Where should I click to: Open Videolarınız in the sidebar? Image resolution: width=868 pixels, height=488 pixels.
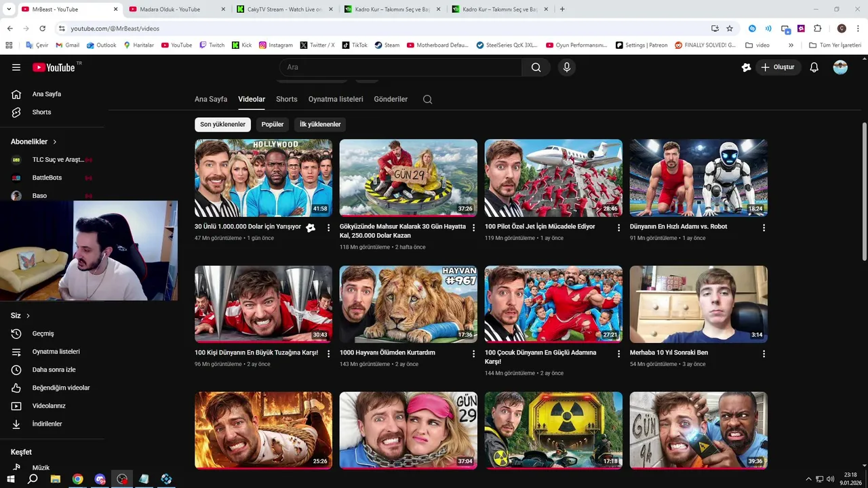click(x=49, y=405)
